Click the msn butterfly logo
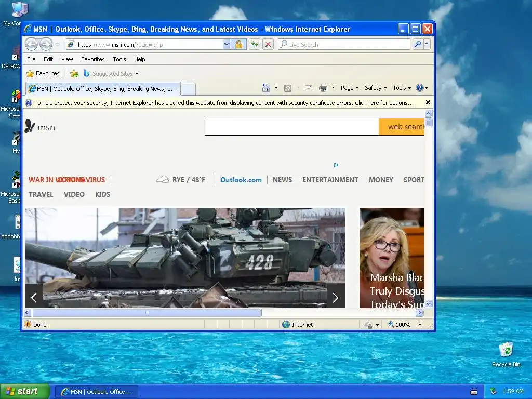The image size is (532, 399). (39, 127)
